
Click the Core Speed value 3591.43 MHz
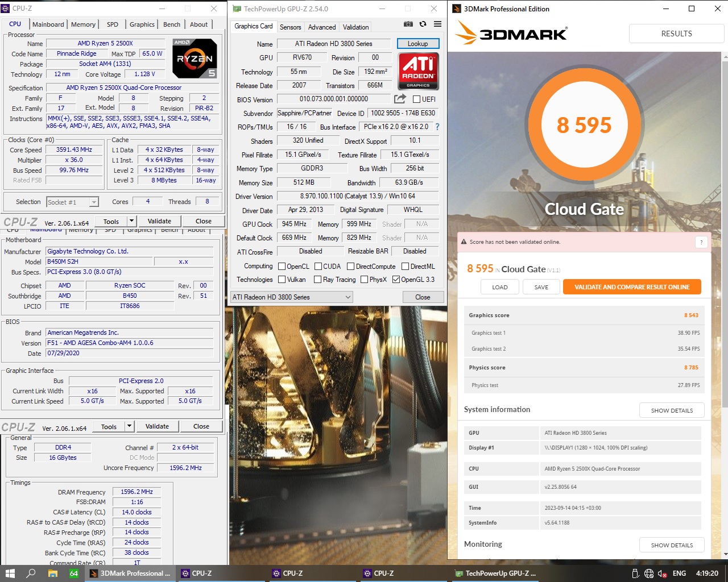tap(74, 149)
